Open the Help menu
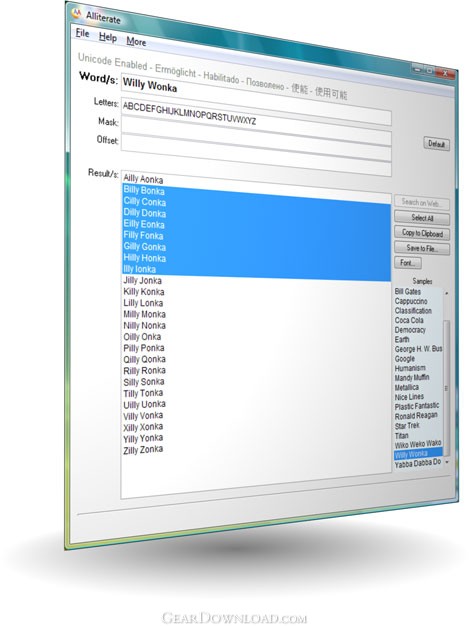469x626 pixels. pos(108,38)
